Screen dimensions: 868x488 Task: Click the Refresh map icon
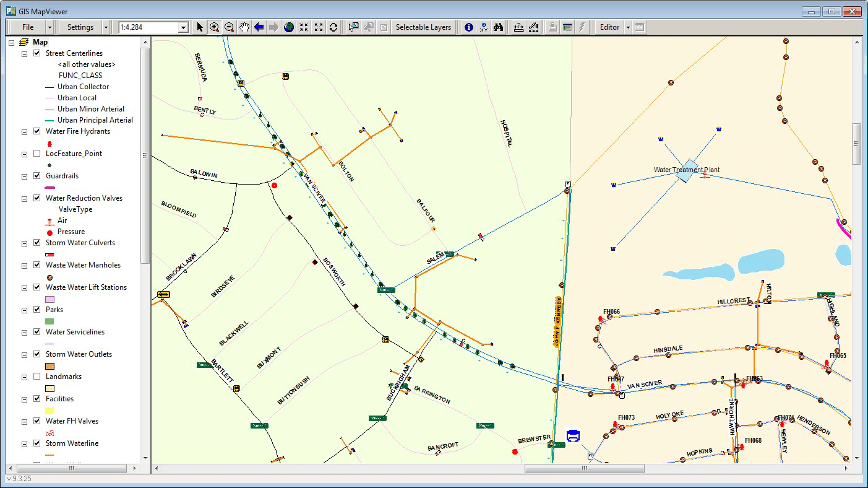(x=333, y=27)
